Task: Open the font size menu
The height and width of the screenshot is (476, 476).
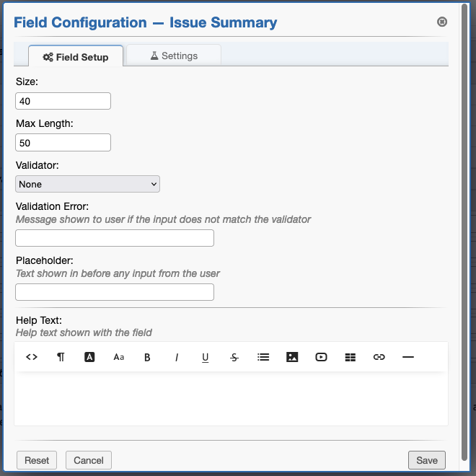Action: pyautogui.click(x=119, y=357)
